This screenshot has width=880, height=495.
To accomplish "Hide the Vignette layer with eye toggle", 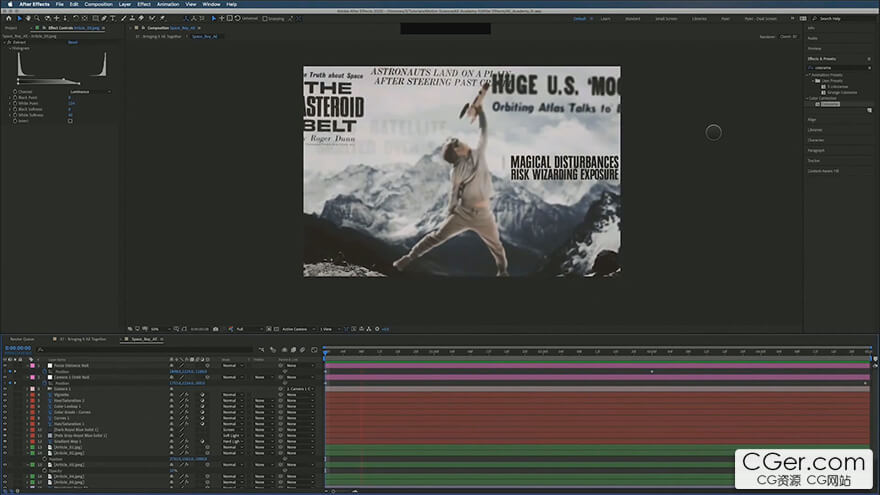I will click(x=5, y=395).
